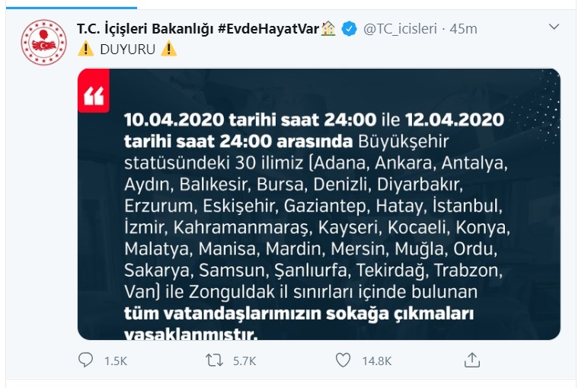Expand the tweet options chevron menu
Viewport: 588px width, 388px height.
click(554, 27)
